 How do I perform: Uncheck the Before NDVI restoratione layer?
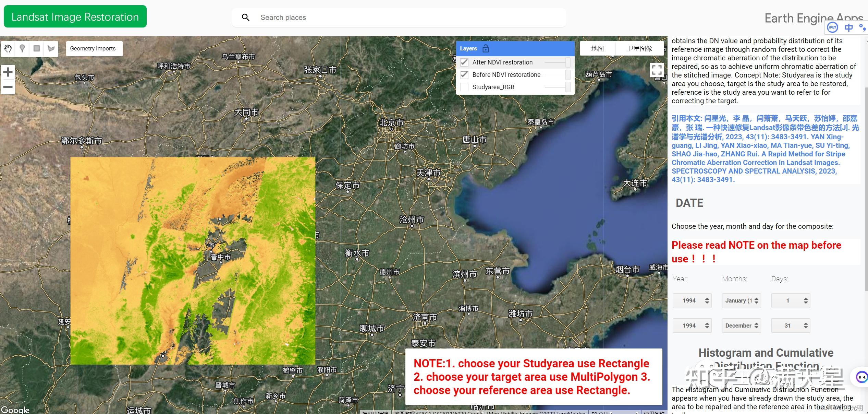tap(464, 74)
